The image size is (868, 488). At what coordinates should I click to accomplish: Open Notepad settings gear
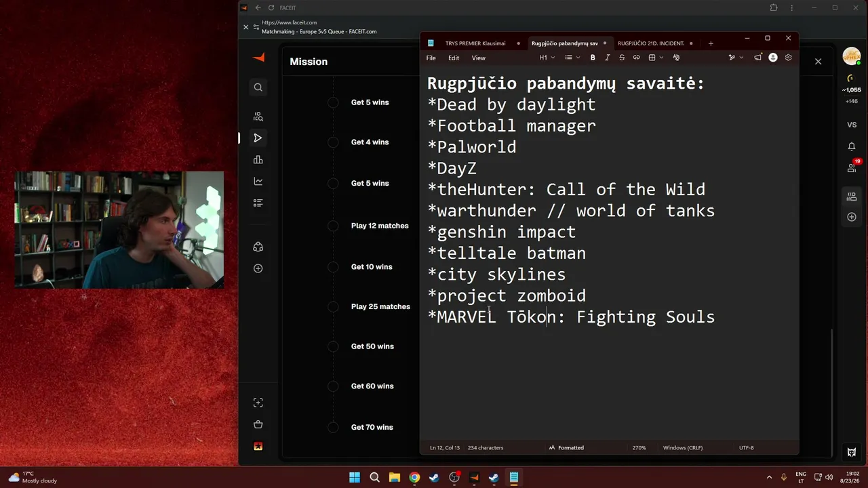tap(788, 58)
